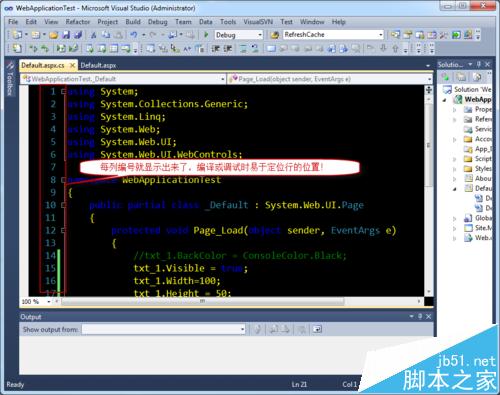Open the editor tab list dropdown arrow
Screen dimensions: 500x395
point(428,66)
